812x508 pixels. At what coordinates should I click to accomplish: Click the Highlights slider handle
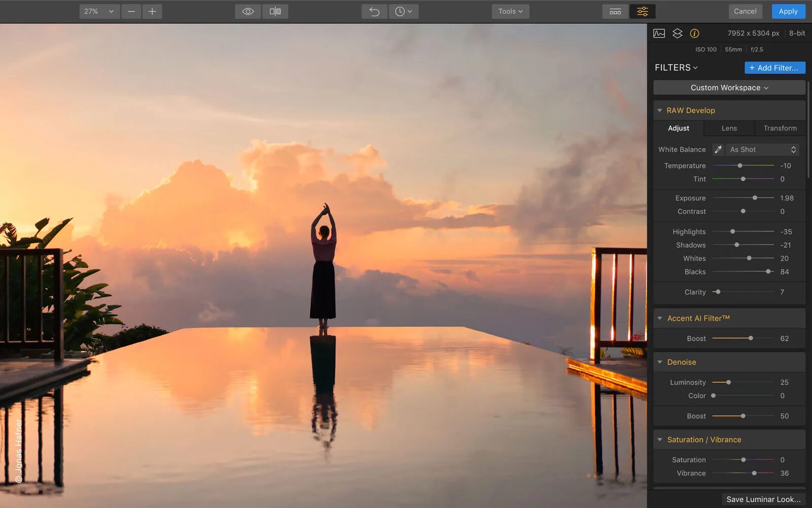pos(732,232)
